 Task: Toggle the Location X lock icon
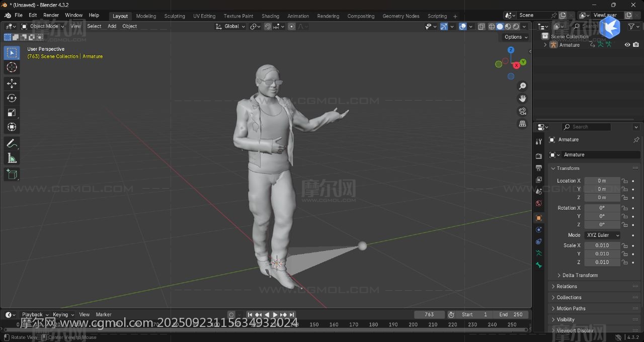(624, 181)
